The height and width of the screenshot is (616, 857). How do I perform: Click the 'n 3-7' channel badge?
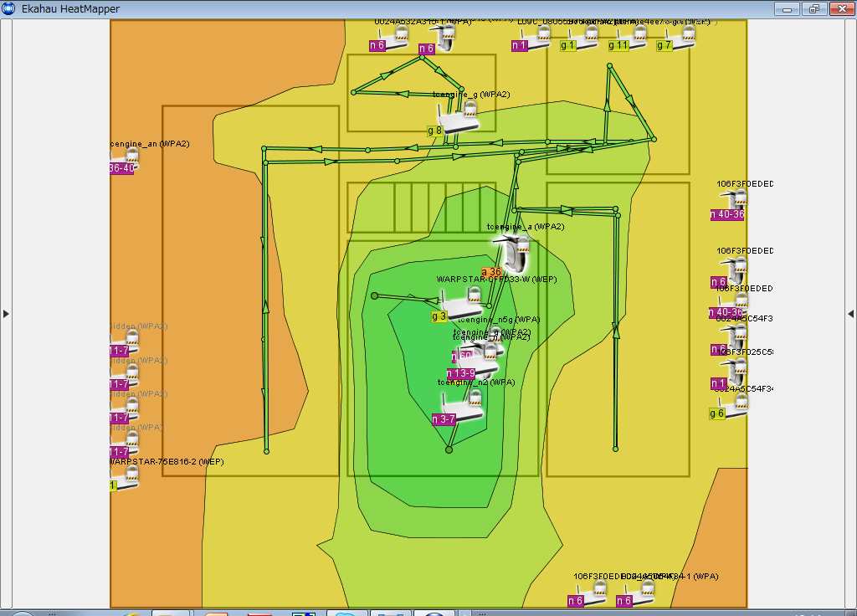444,419
